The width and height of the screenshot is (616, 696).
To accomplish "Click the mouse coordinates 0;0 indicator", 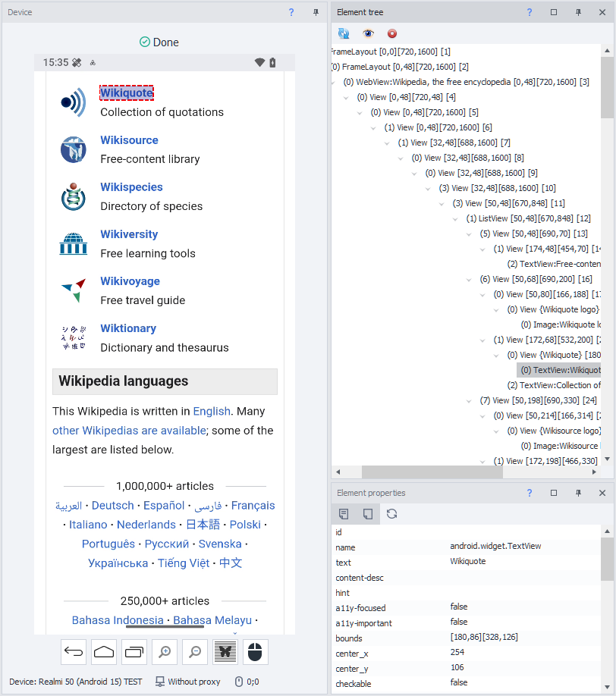I will point(247,682).
